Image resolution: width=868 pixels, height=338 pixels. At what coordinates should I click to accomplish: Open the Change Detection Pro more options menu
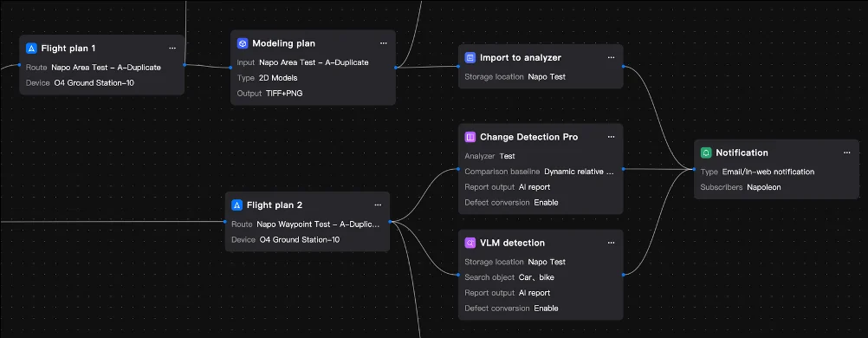click(611, 137)
